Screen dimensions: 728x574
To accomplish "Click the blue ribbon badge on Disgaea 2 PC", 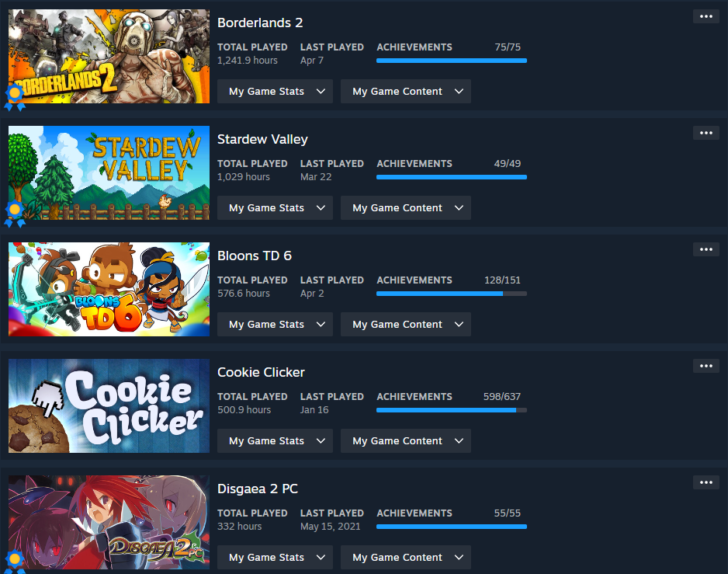I will point(15,562).
